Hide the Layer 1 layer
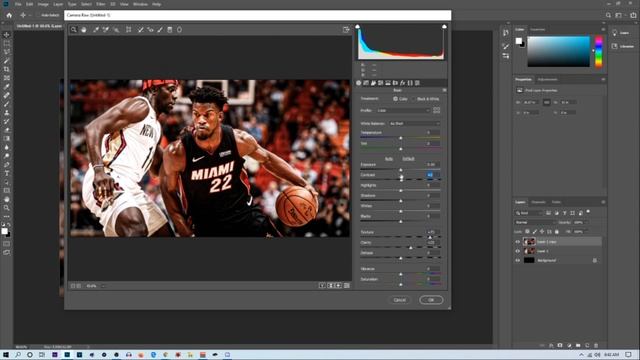Image resolution: width=640 pixels, height=360 pixels. [518, 251]
